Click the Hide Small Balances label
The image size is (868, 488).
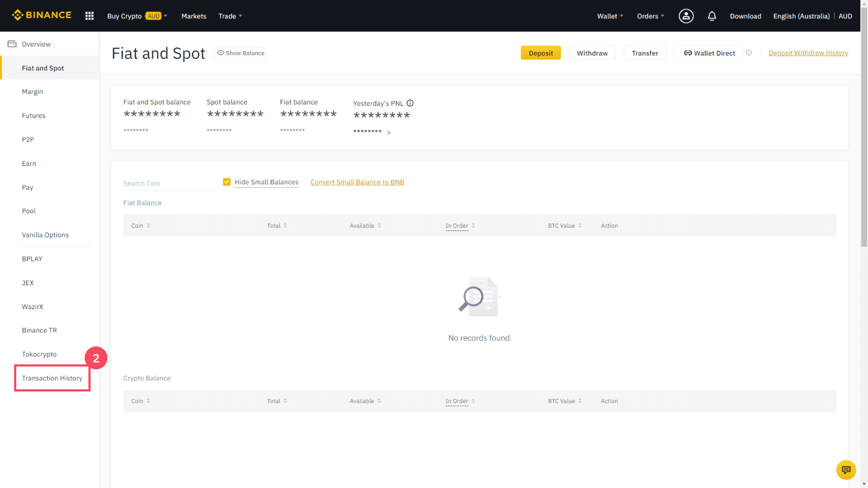point(266,182)
